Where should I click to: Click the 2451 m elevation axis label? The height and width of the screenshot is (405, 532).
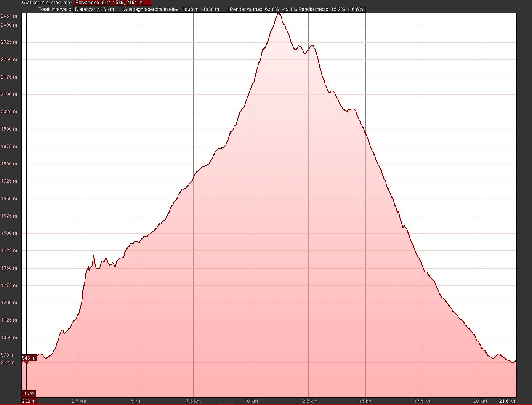[9, 16]
